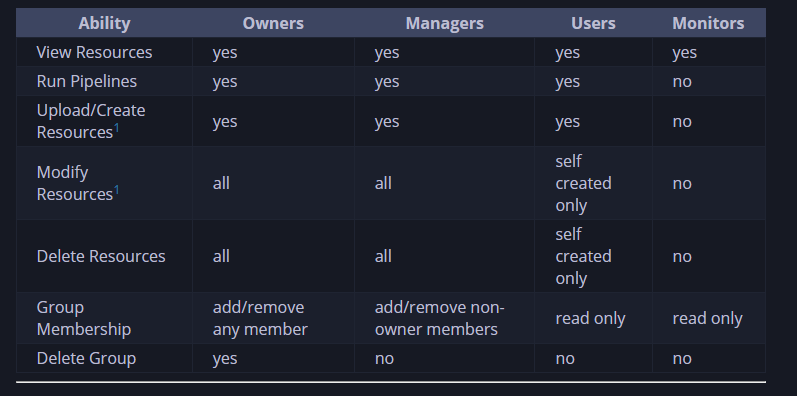Viewport: 797px width, 396px height.
Task: Click 'add/remove any member' Owners cell
Action: pyautogui.click(x=260, y=318)
